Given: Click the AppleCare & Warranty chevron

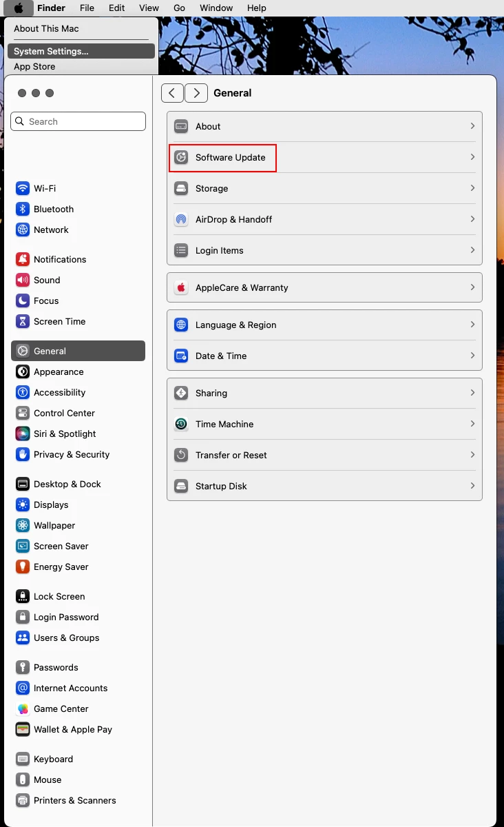Looking at the screenshot, I should [472, 287].
